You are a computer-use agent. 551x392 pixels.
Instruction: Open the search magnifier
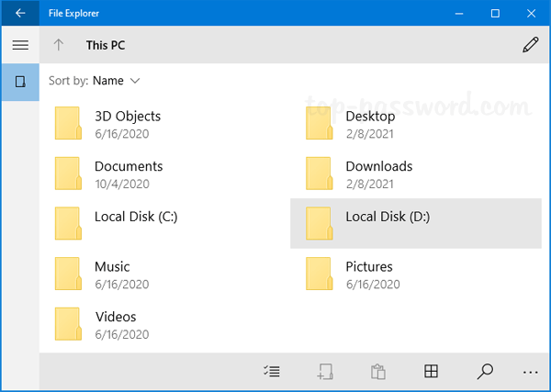(485, 372)
